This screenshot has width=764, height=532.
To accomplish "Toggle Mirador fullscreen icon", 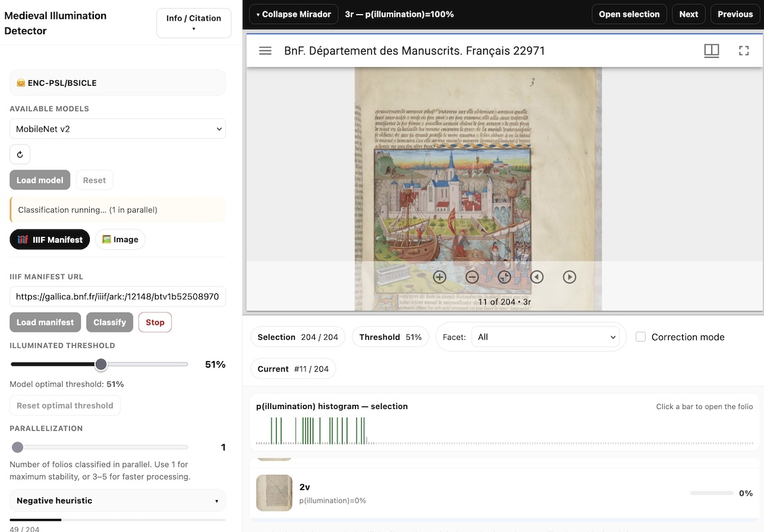I will point(743,51).
